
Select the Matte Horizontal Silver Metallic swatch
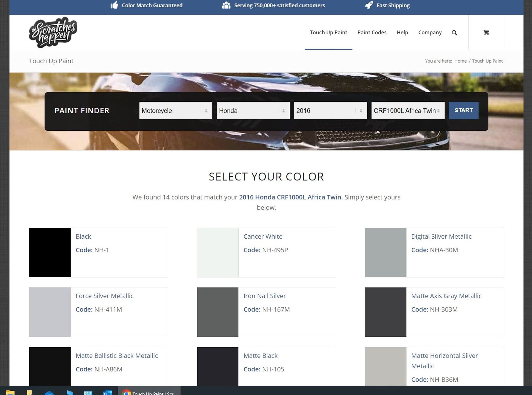386,367
